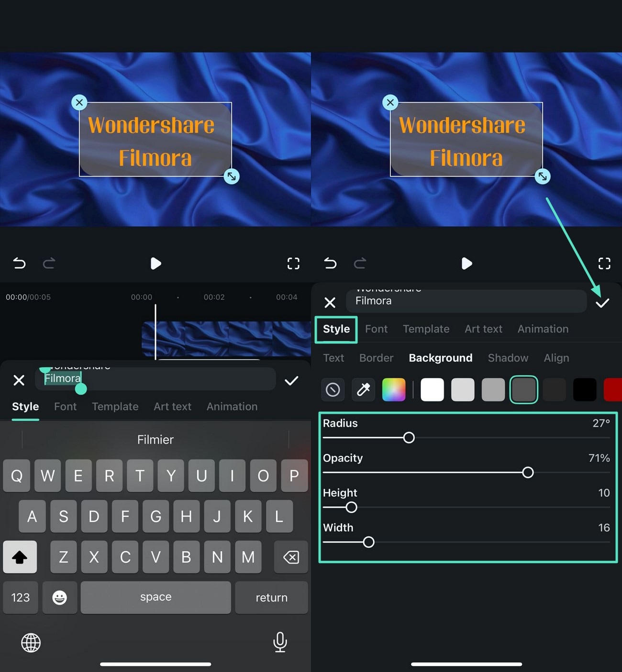Start dictation with microphone icon
This screenshot has width=622, height=672.
[x=280, y=642]
